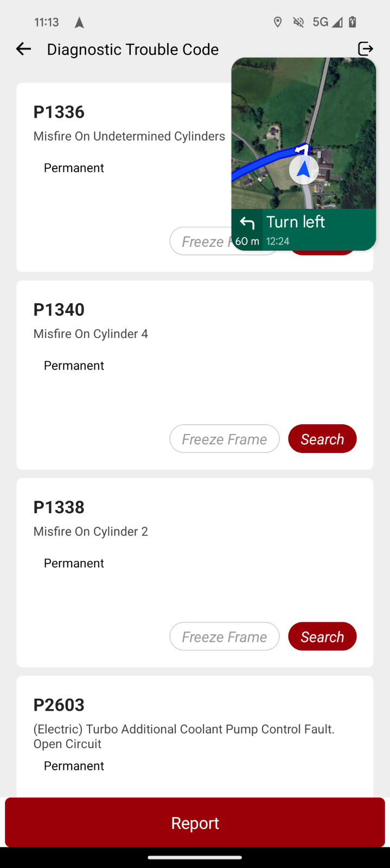Tap the battery status icon

click(x=353, y=22)
